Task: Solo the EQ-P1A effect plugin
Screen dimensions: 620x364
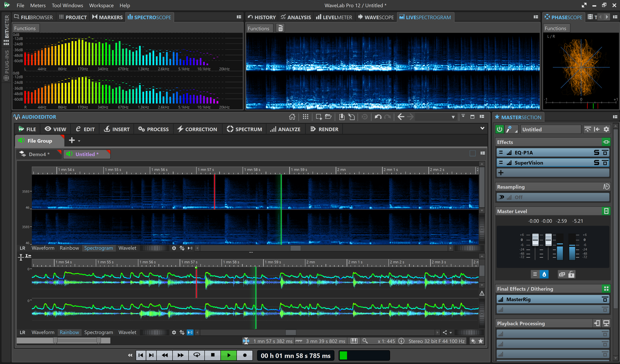Action: click(596, 152)
